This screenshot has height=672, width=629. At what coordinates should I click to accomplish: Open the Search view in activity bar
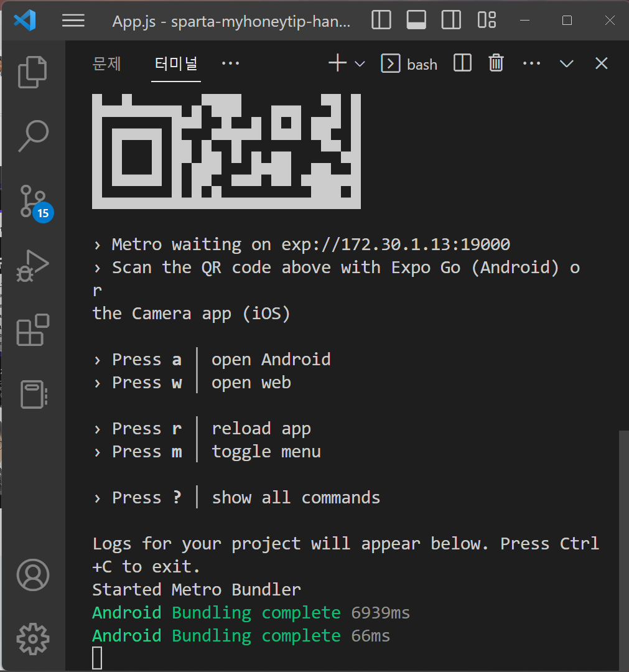32,136
